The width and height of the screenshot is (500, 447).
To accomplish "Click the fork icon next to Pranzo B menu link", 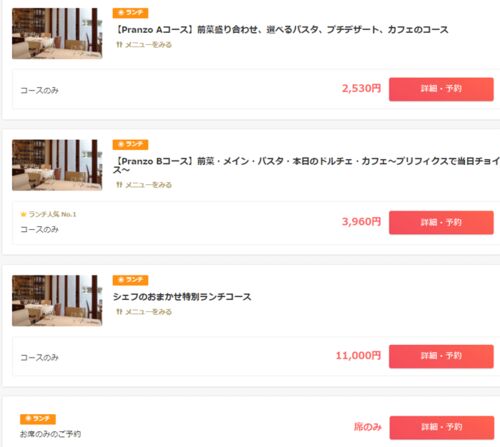I will point(119,185).
